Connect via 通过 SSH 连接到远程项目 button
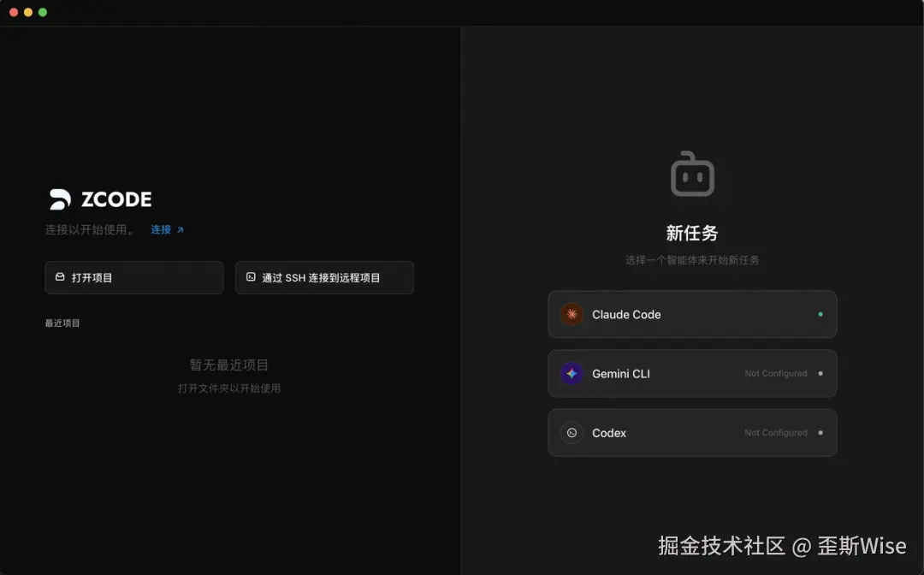The width and height of the screenshot is (924, 575). [324, 277]
